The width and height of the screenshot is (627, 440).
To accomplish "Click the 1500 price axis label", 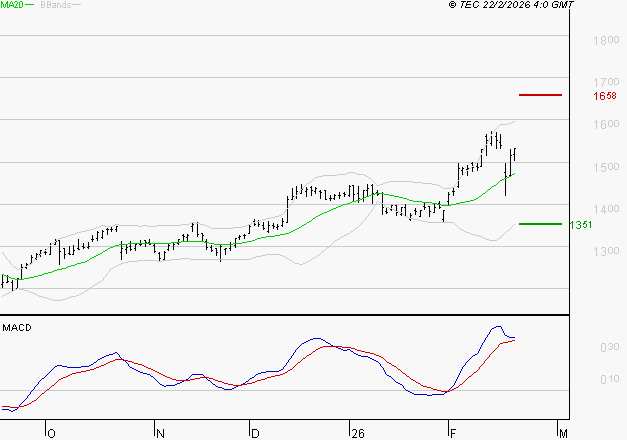I will [606, 167].
